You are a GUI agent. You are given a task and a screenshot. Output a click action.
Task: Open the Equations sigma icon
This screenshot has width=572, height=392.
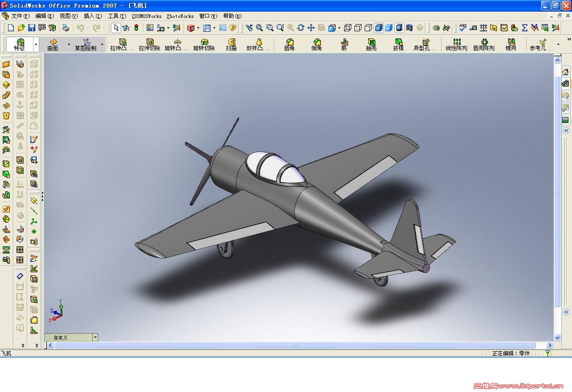(525, 28)
